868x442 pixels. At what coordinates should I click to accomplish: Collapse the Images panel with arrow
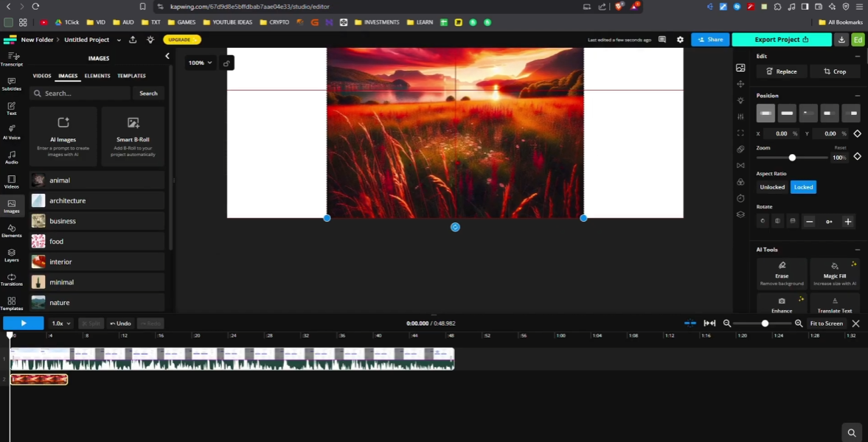point(167,56)
